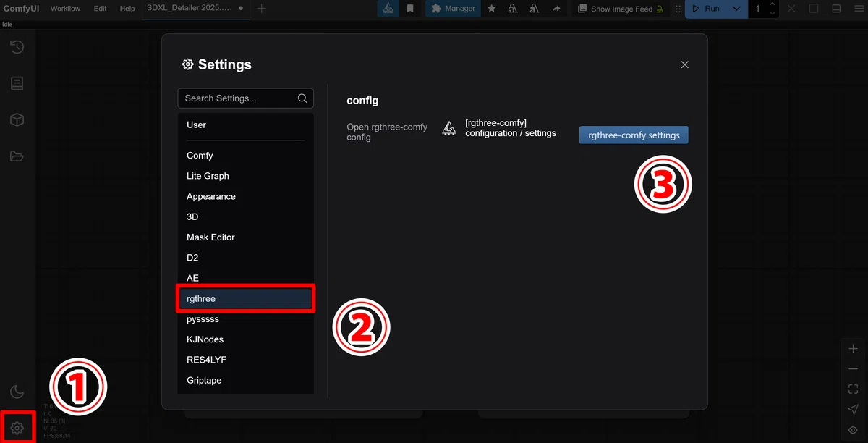
Task: Select the Mask Editor settings category
Action: point(245,237)
